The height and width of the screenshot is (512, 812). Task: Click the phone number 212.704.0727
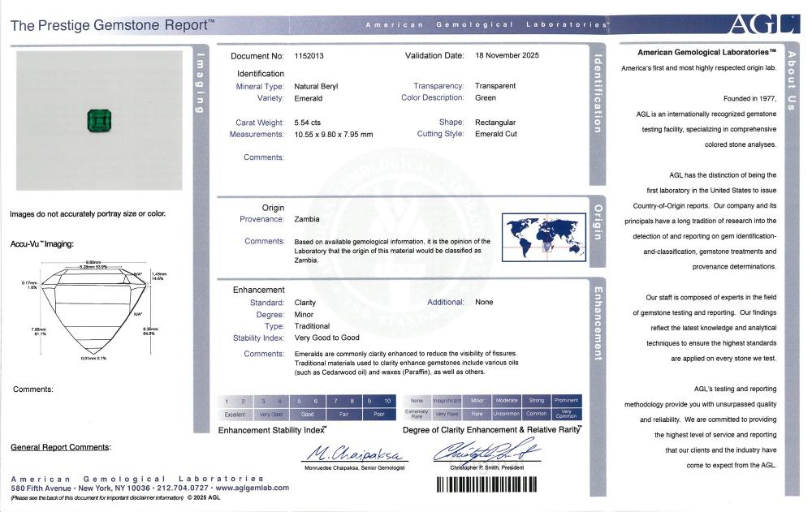click(183, 488)
